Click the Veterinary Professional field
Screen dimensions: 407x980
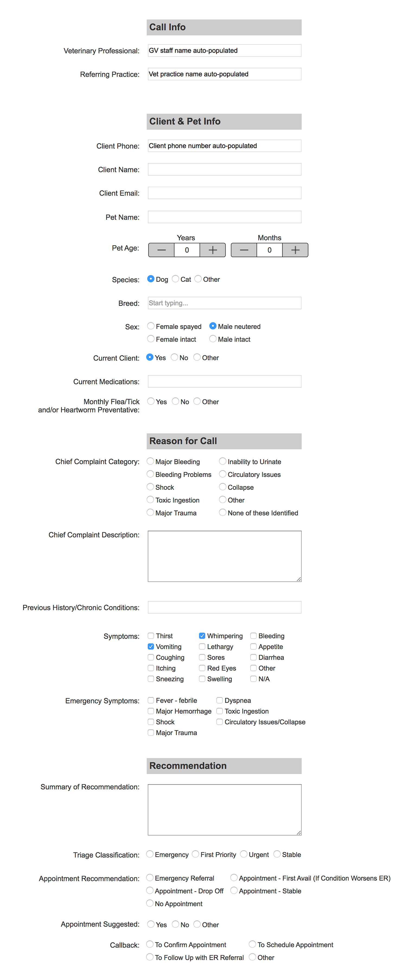point(225,51)
